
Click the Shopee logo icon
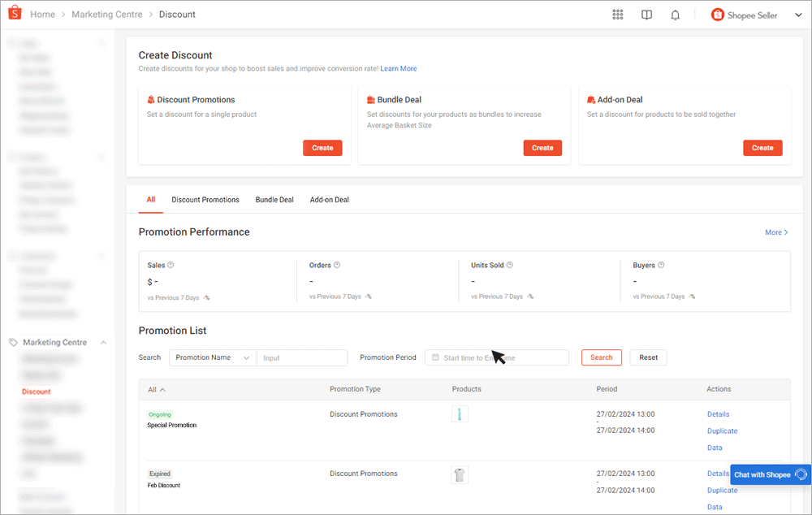click(x=14, y=14)
